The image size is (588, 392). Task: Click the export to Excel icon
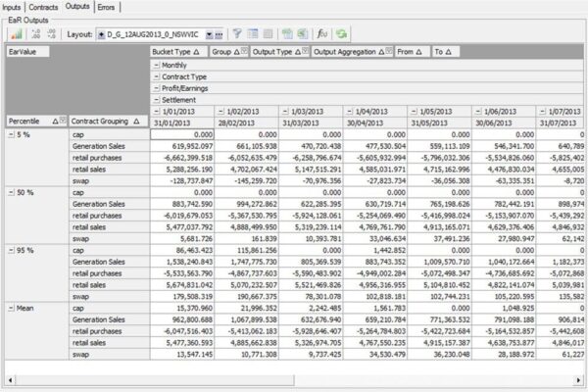(x=303, y=34)
